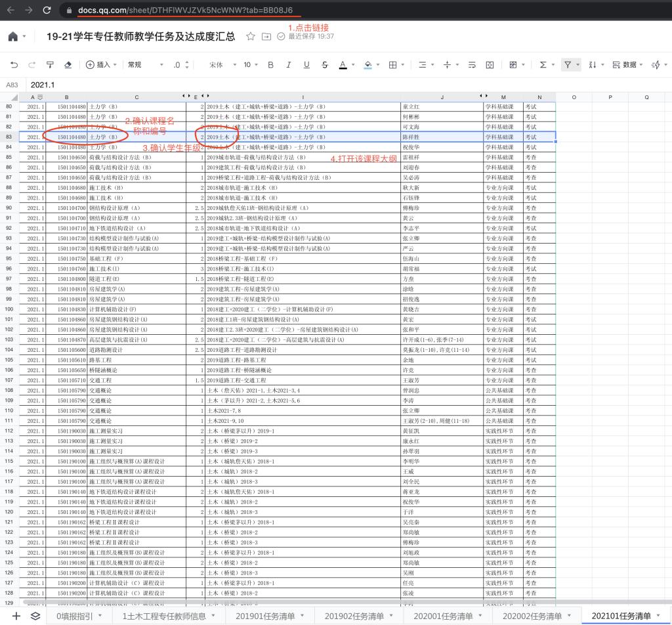
Task: Open the 宋体 font family dropdown
Action: (x=220, y=64)
